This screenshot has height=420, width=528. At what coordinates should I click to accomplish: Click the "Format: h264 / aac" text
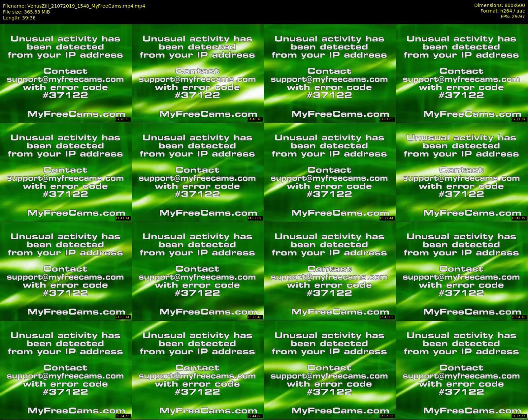503,11
